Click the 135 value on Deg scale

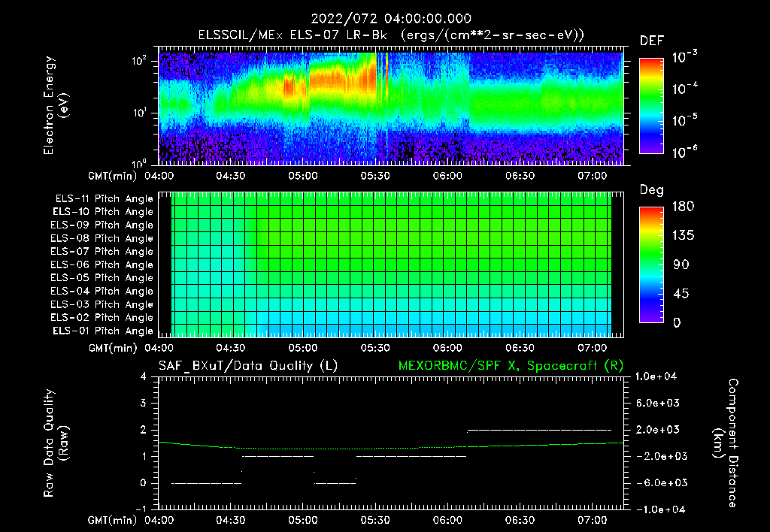[x=683, y=235]
